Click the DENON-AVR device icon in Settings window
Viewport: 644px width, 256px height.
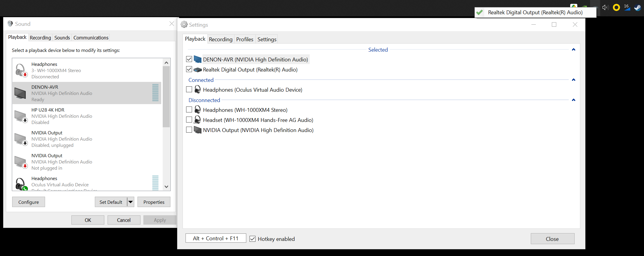click(x=198, y=59)
